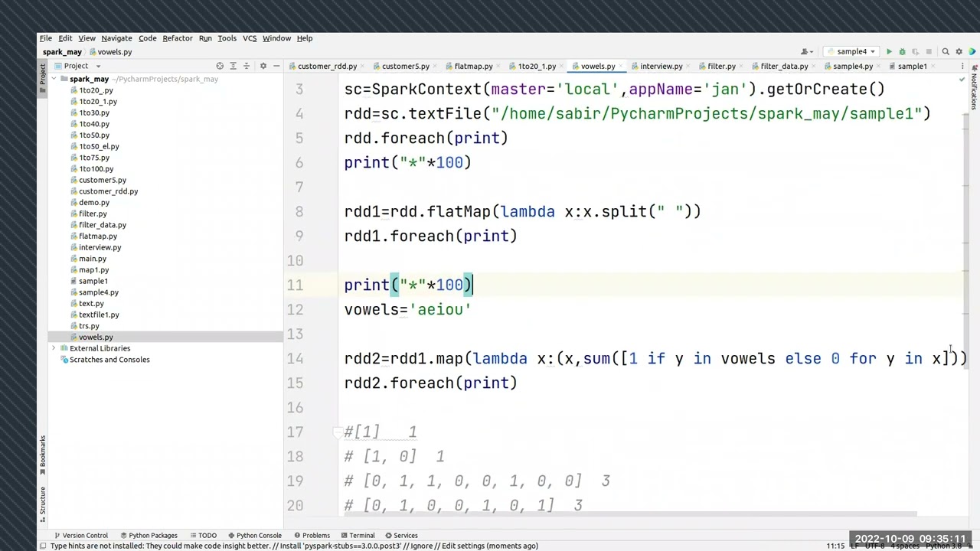This screenshot has height=551, width=980.
Task: Close the sample1 tab
Action: (x=933, y=67)
